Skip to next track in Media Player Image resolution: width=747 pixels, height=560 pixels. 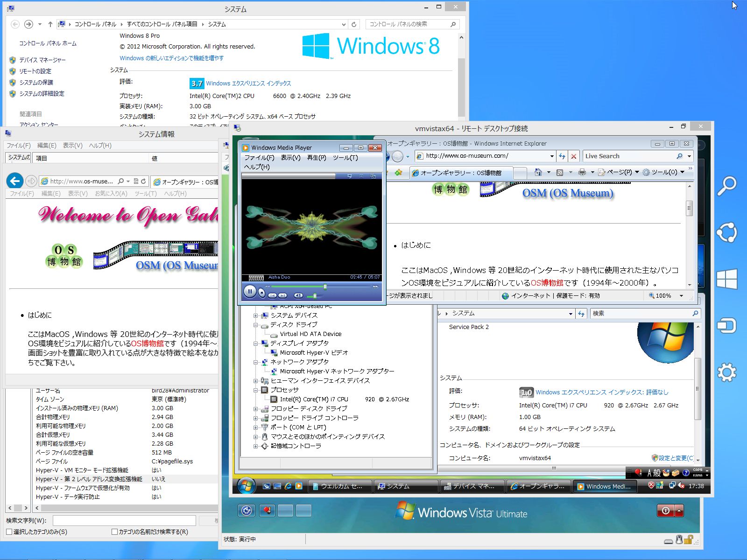pos(283,295)
